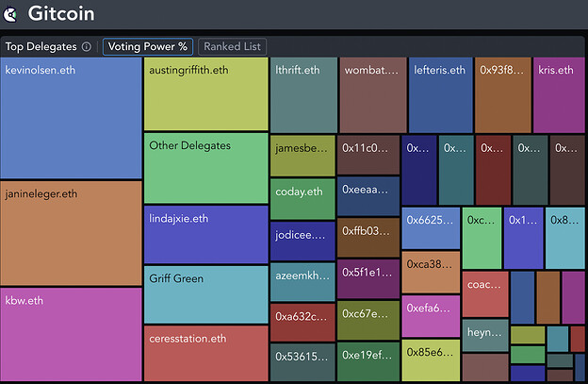
Task: Click the 0x93f8... delegate block
Action: click(x=503, y=95)
